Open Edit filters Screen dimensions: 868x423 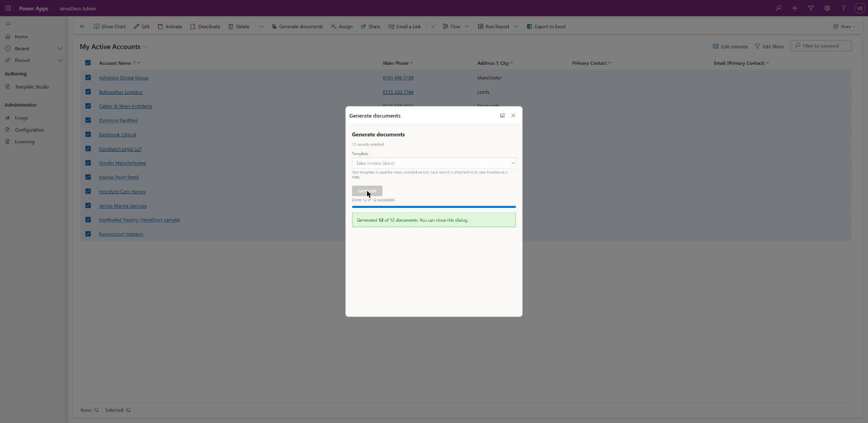pos(769,46)
